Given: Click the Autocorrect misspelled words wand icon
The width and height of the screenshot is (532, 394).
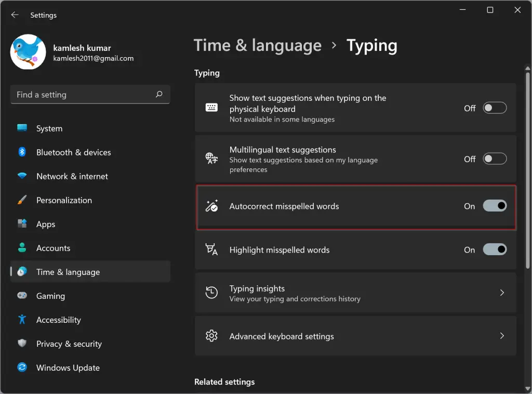Looking at the screenshot, I should [x=211, y=206].
